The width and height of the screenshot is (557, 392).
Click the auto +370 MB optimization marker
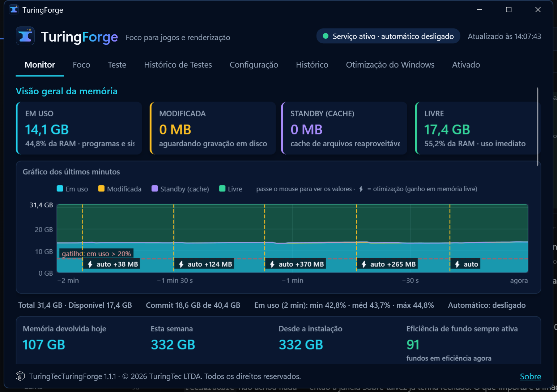(x=296, y=264)
